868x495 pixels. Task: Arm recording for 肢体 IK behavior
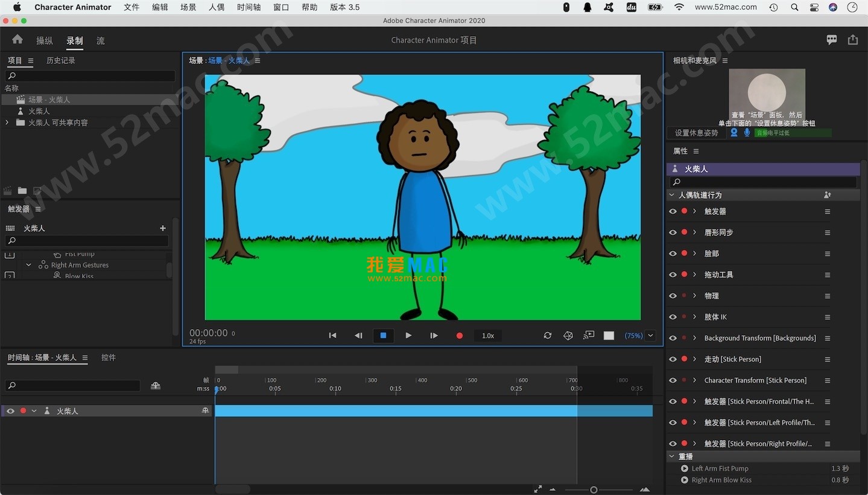coord(684,316)
